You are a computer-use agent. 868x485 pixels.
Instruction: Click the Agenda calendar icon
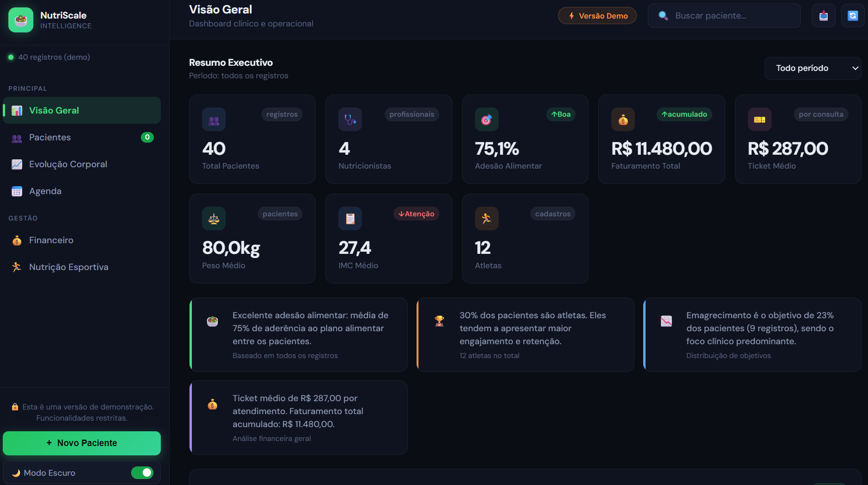click(17, 191)
